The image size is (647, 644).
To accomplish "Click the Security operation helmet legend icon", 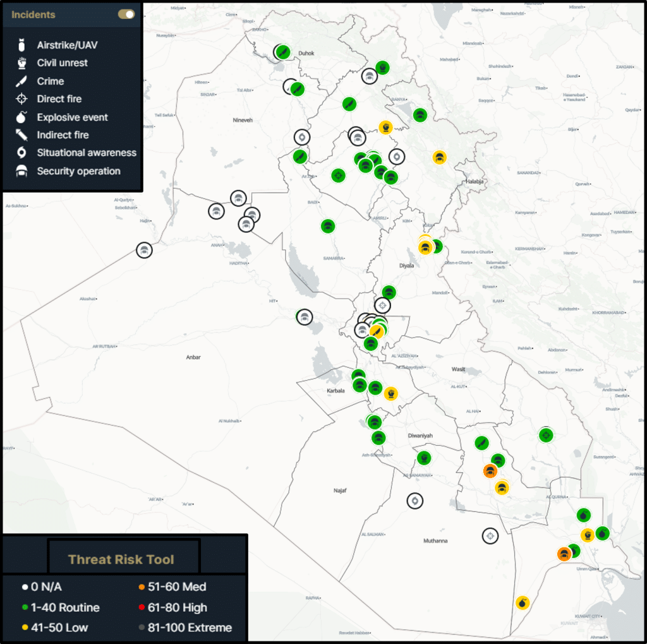I will [22, 171].
